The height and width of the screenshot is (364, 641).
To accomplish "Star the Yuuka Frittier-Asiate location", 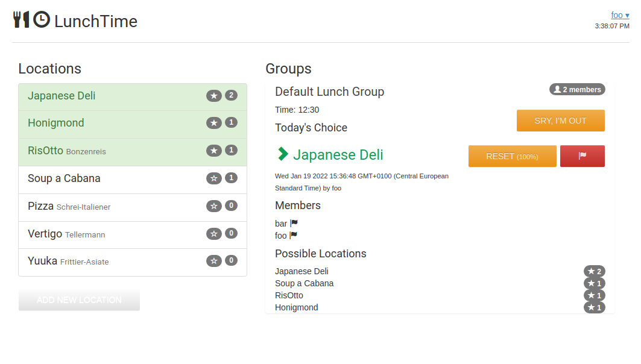I will click(214, 261).
